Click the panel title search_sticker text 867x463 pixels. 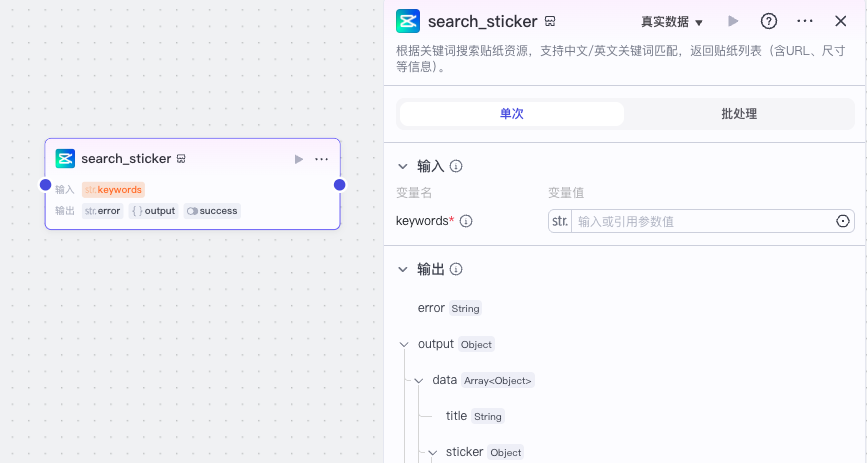(x=482, y=22)
